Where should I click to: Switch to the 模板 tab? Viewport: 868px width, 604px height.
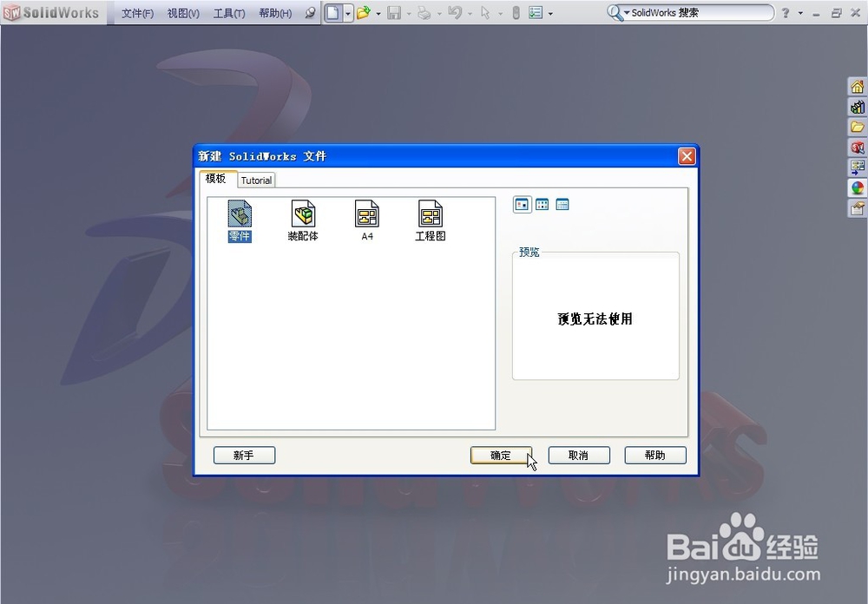coord(218,178)
